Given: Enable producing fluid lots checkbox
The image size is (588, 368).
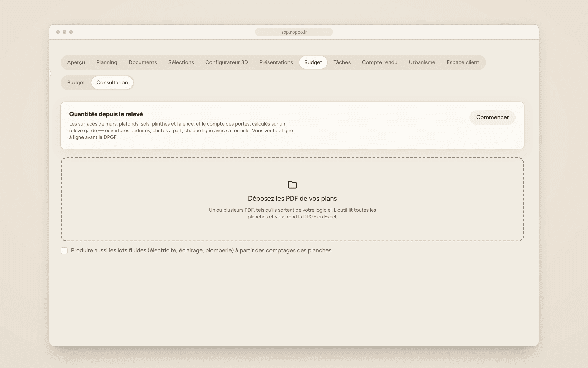Looking at the screenshot, I should click(64, 250).
